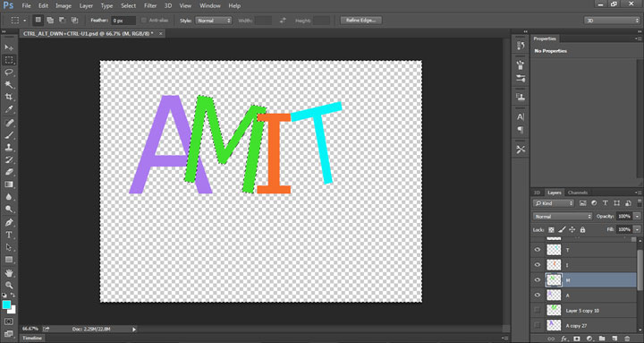Open the 3D workspace switcher dropdown
The width and height of the screenshot is (644, 343).
[612, 21]
